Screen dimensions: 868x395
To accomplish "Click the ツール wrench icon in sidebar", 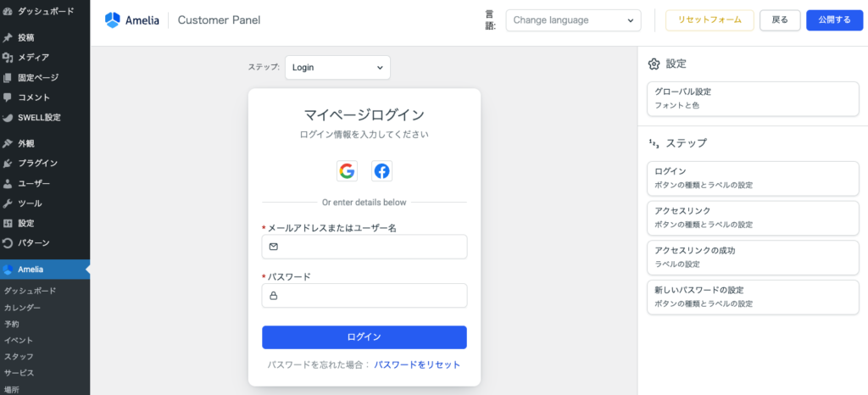I will tap(8, 203).
